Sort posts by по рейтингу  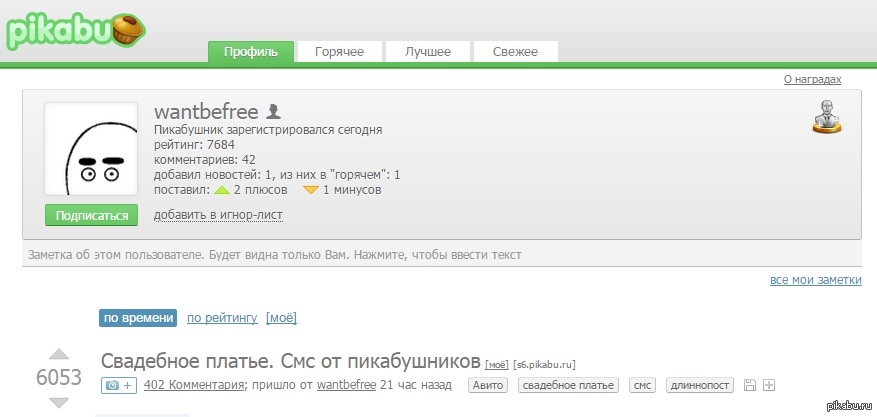coord(222,318)
